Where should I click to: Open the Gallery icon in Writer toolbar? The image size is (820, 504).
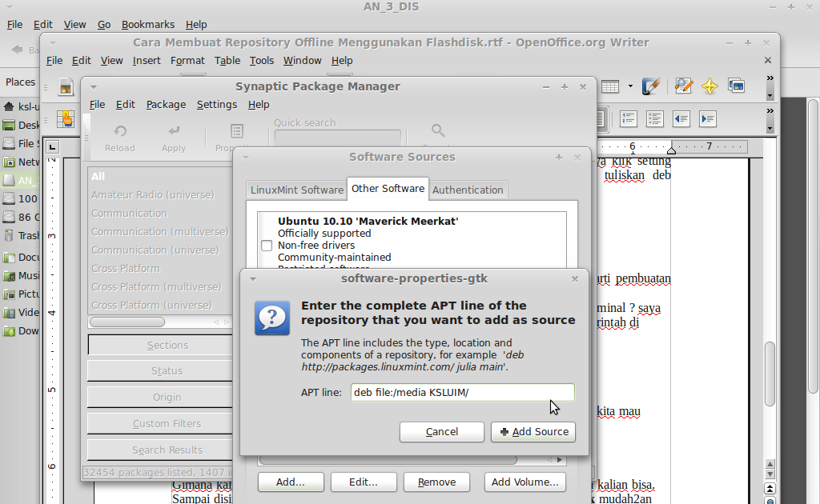click(x=737, y=86)
